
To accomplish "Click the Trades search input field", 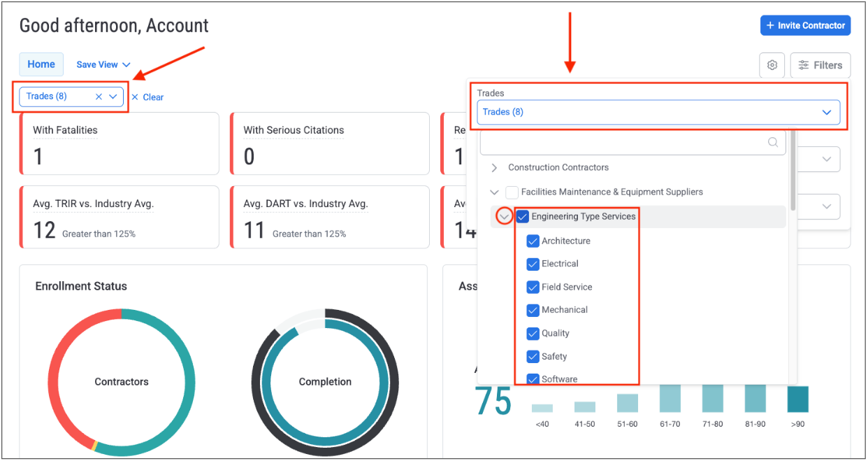I will (x=622, y=142).
